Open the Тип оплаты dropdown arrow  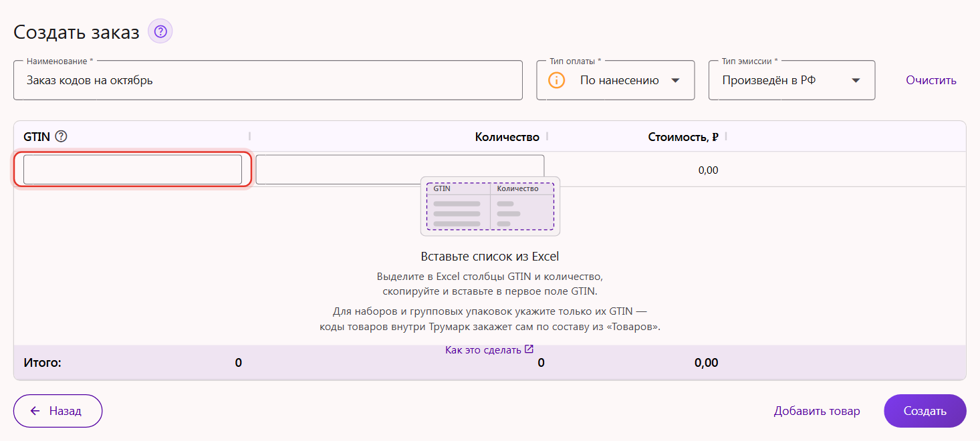(x=675, y=80)
